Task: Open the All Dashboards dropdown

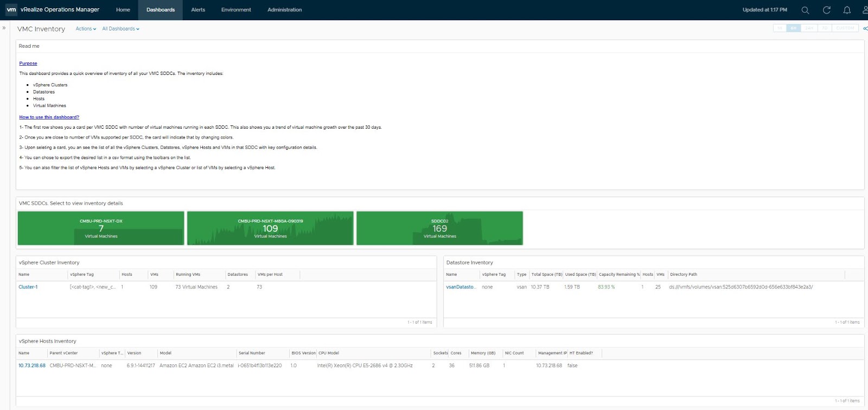Action: coord(120,29)
